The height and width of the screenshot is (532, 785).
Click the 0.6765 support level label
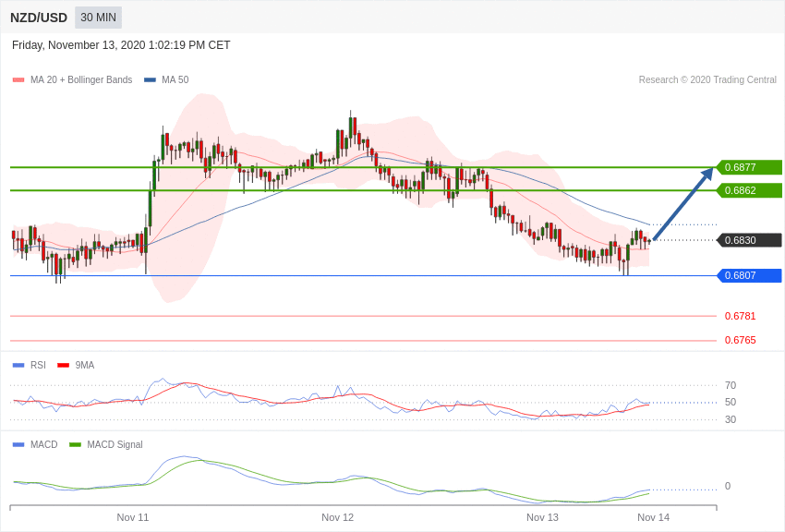740,340
